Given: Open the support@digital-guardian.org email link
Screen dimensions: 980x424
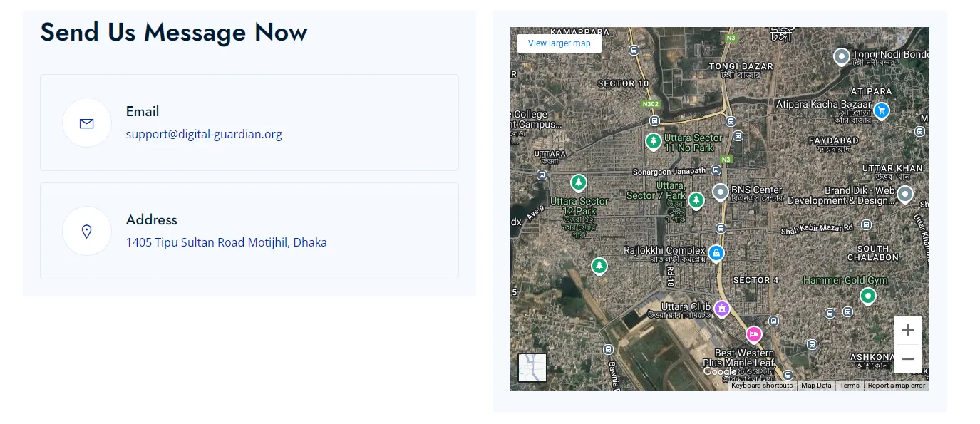Looking at the screenshot, I should tap(204, 134).
